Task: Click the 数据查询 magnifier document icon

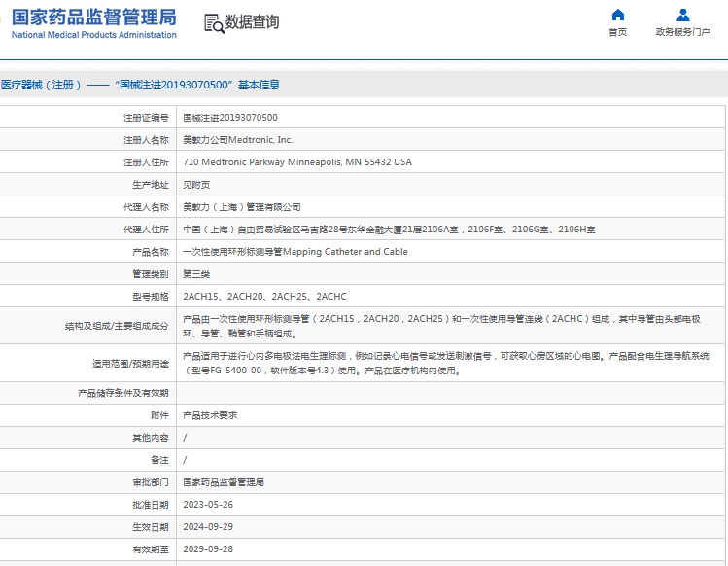Action: (x=215, y=23)
